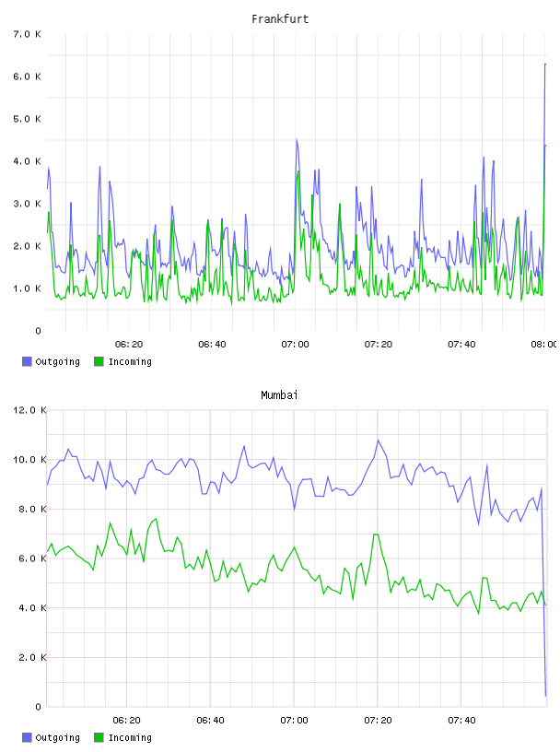Viewport: 560px width, 752px height.
Task: Click the Frankfurt chart title
Action: click(x=280, y=19)
